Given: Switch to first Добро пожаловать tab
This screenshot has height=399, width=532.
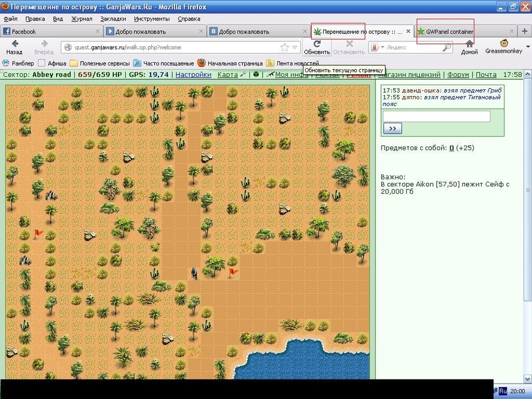Looking at the screenshot, I should click(x=155, y=31).
